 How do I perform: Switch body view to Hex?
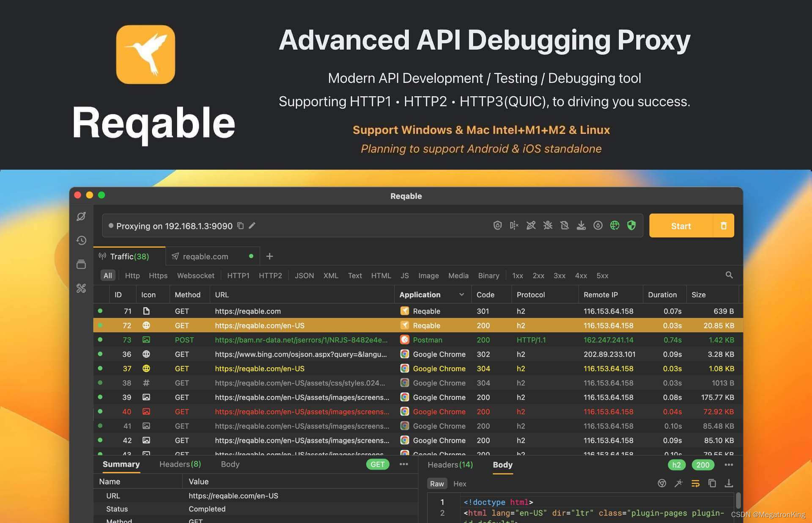pos(459,484)
